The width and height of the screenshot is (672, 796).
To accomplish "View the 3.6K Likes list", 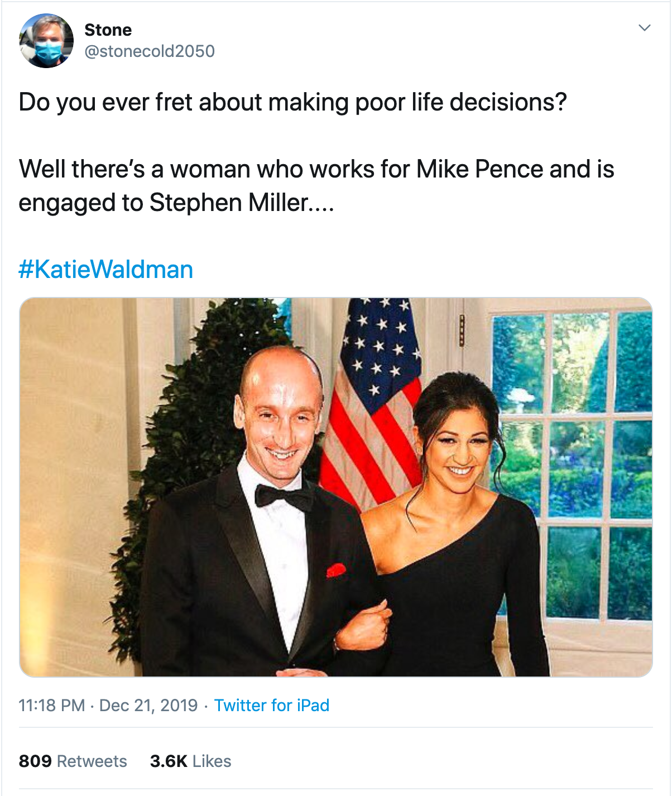I will [x=190, y=761].
